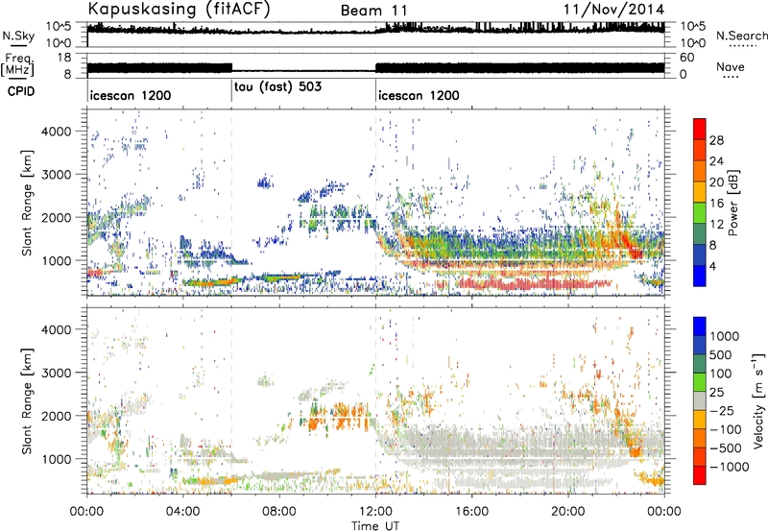Click the 'Freq. [MHz]' axis label

(17, 64)
